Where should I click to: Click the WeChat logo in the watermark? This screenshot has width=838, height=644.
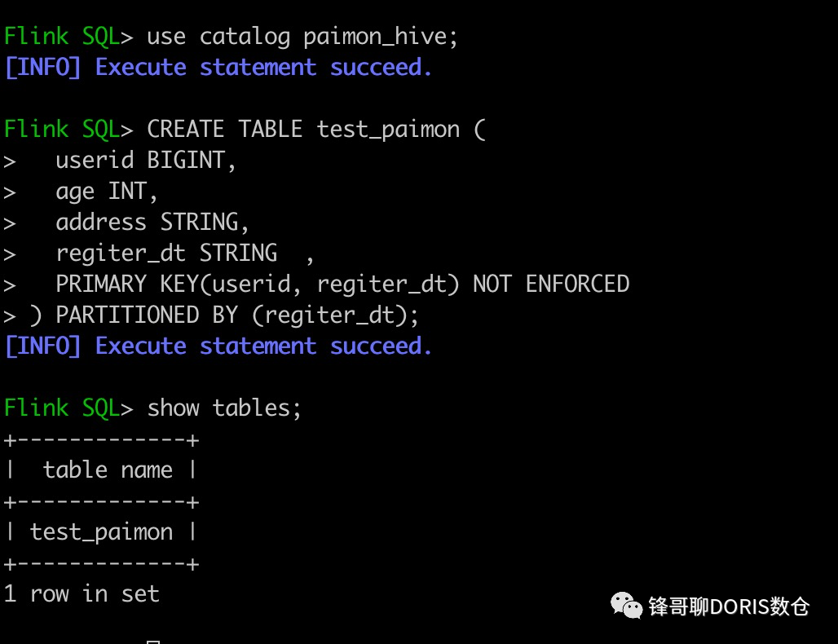(x=627, y=606)
